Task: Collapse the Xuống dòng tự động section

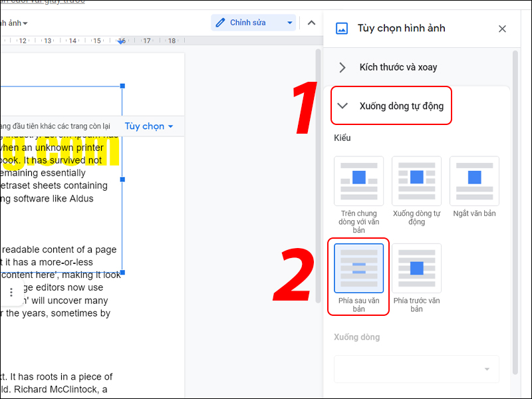Action: (391, 106)
